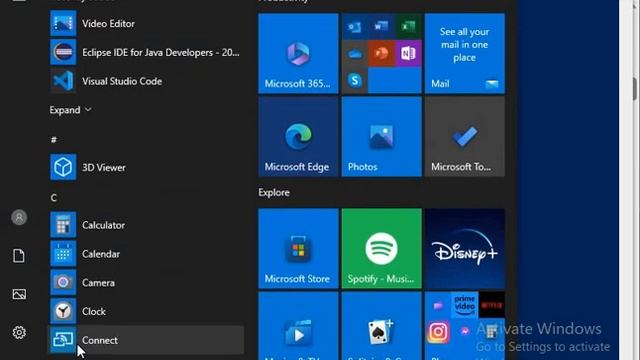The width and height of the screenshot is (640, 360).
Task: Open Documents from the Start sidebar
Action: pos(19,256)
